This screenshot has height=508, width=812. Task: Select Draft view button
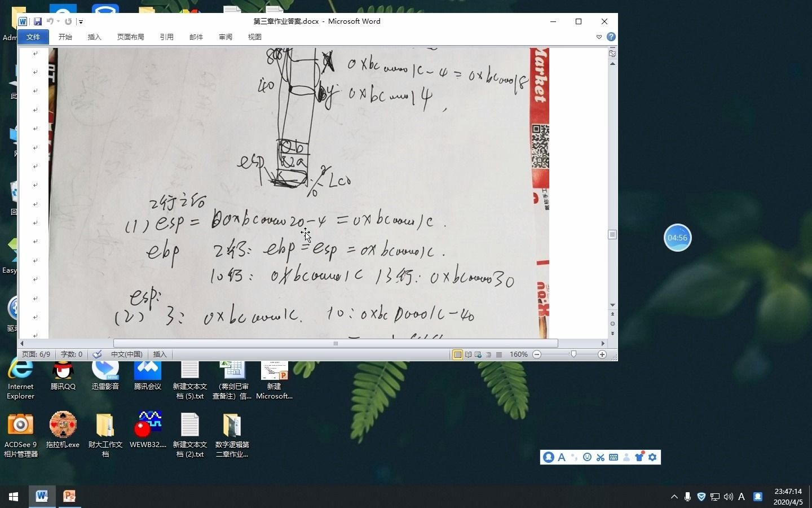pyautogui.click(x=498, y=354)
